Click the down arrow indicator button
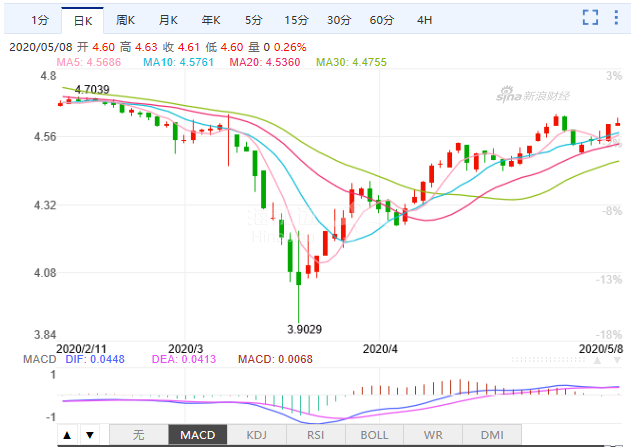This screenshot has height=447, width=640. [89, 435]
